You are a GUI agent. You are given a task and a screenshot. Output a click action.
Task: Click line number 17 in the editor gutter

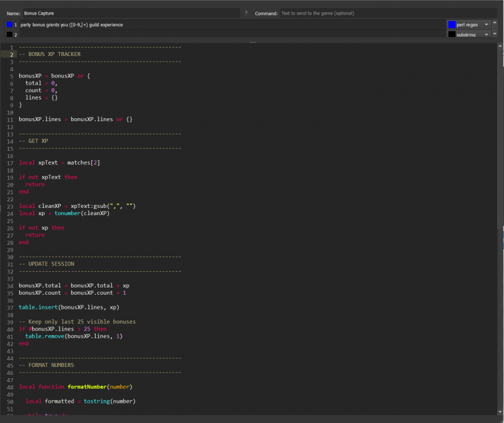10,163
